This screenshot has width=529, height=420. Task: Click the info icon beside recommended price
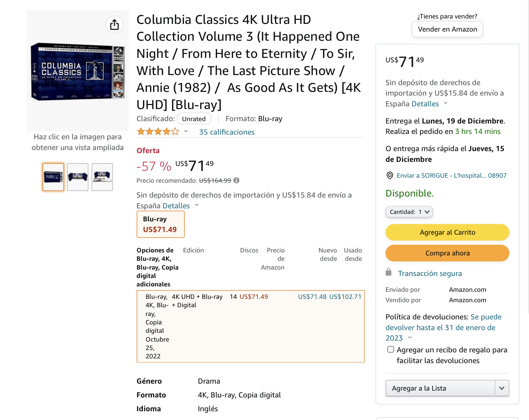(237, 180)
